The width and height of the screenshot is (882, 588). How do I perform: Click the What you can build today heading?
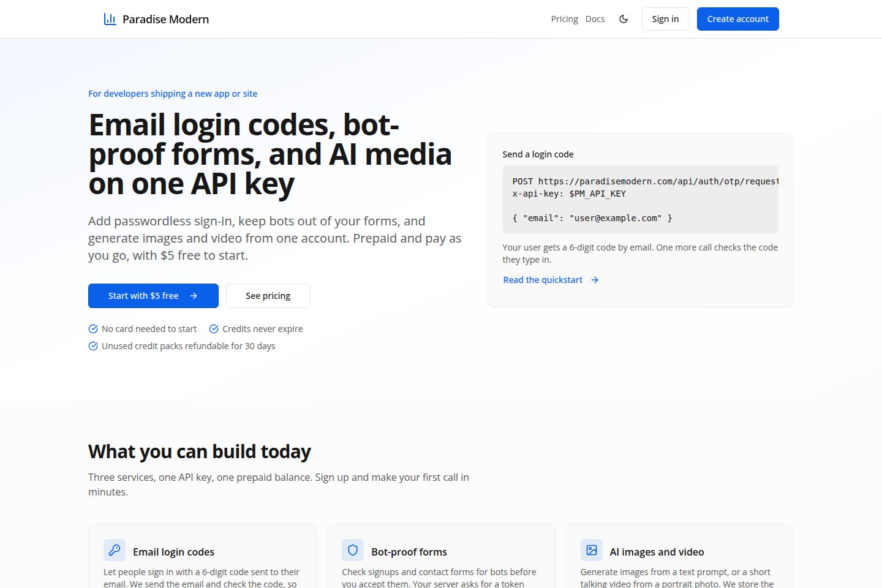(x=200, y=451)
